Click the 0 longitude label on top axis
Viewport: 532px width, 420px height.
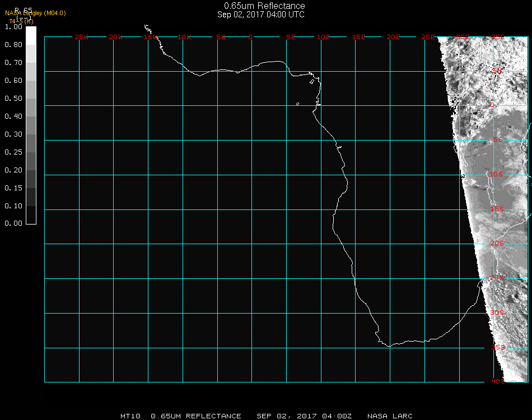click(250, 37)
